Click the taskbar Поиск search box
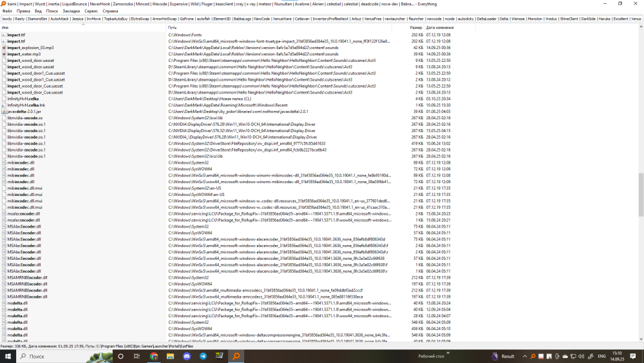Viewport: 644px width, 363px height. click(64, 356)
